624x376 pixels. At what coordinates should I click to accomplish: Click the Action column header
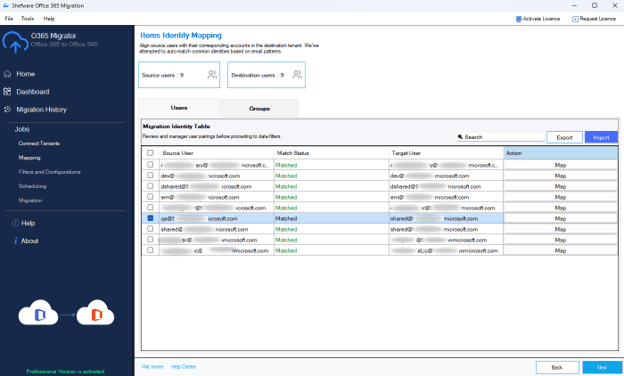[561, 153]
